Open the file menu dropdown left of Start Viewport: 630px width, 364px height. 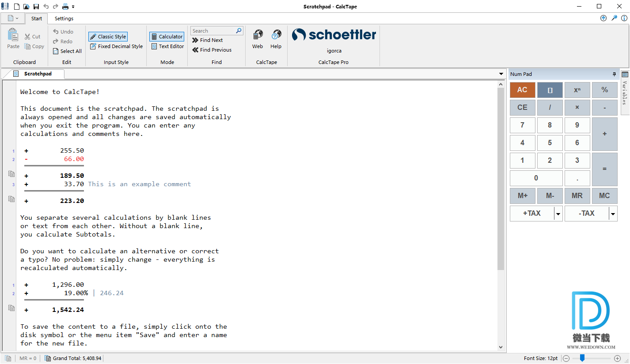(x=13, y=18)
